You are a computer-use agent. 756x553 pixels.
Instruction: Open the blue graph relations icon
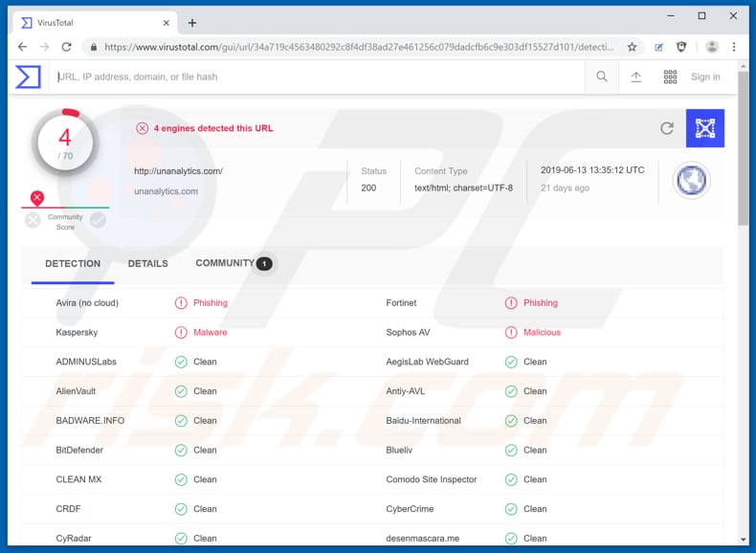point(705,128)
